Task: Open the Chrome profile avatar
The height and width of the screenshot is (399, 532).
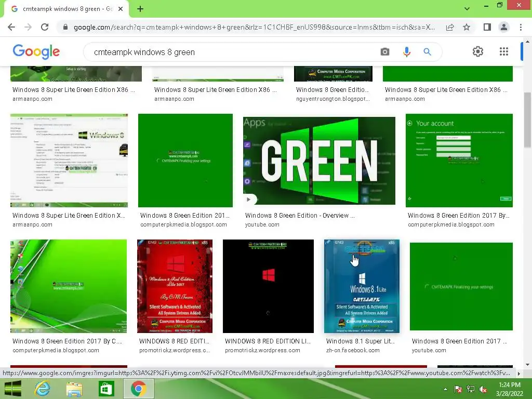Action: [504, 27]
